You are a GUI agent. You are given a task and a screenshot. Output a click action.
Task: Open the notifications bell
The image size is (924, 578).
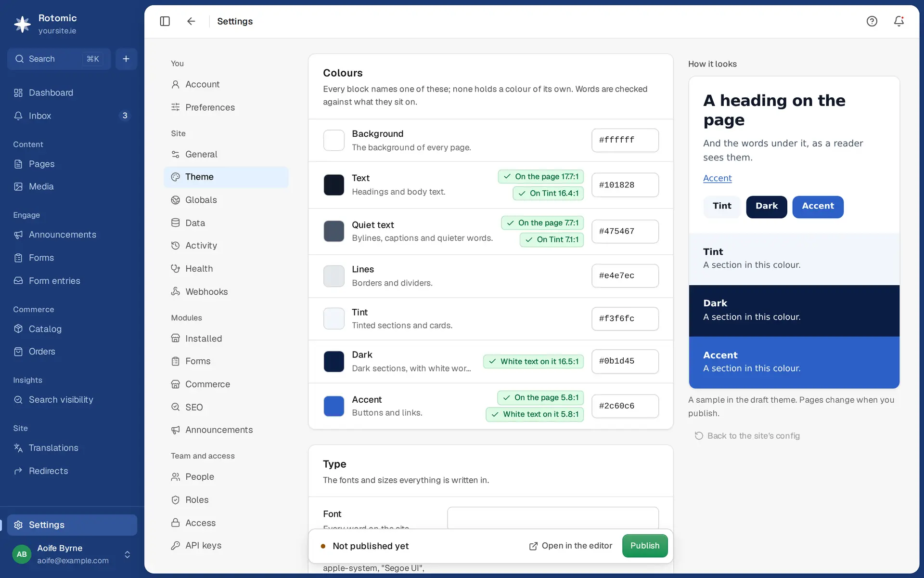click(898, 21)
